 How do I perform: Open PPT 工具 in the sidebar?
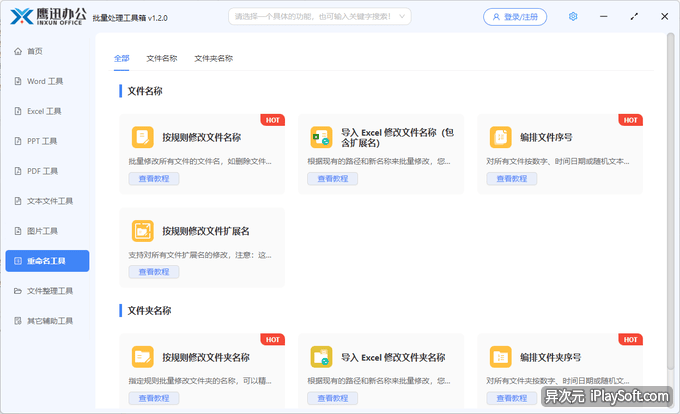(47, 141)
